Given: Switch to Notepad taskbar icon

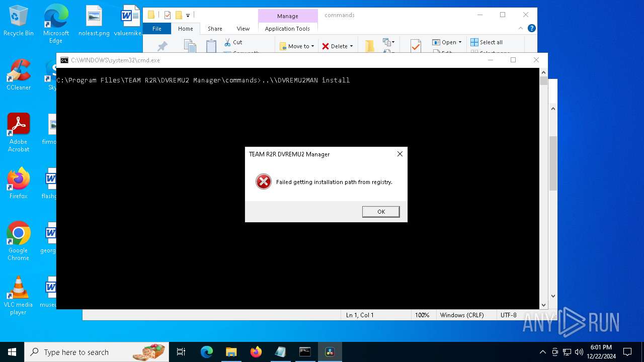Looking at the screenshot, I should pos(280,352).
